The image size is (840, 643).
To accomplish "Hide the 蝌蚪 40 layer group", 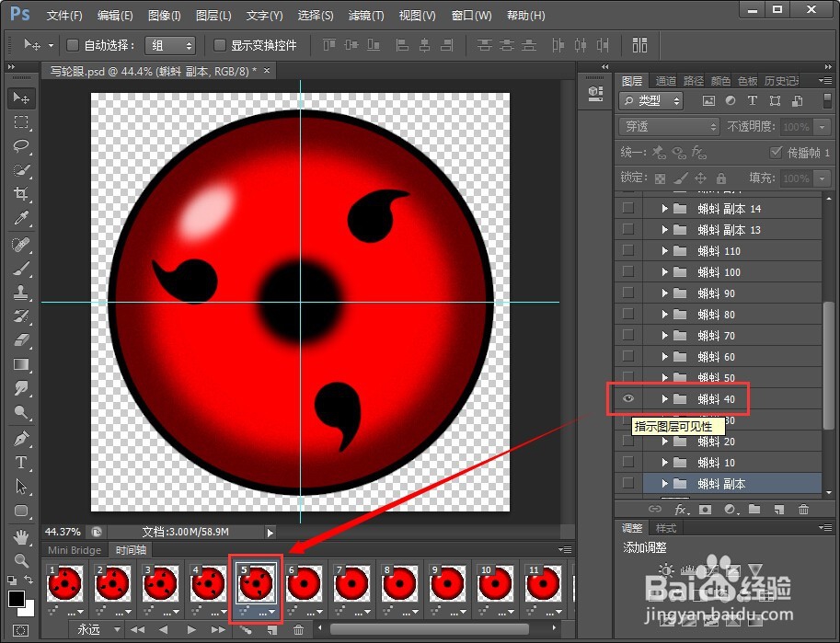I will 628,398.
